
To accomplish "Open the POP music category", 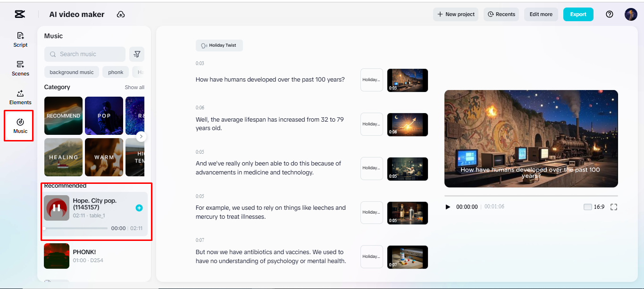I will pyautogui.click(x=104, y=116).
